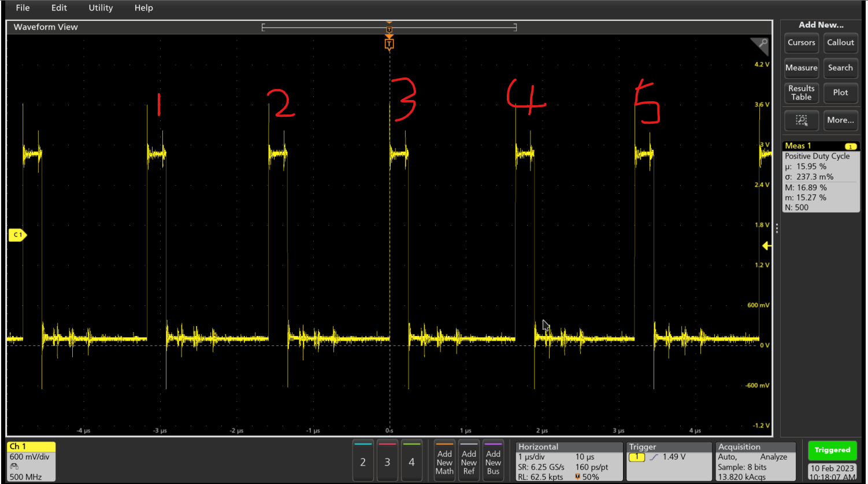This screenshot has height=484, width=868.
Task: Select the C1 channel ground handle
Action: [17, 235]
